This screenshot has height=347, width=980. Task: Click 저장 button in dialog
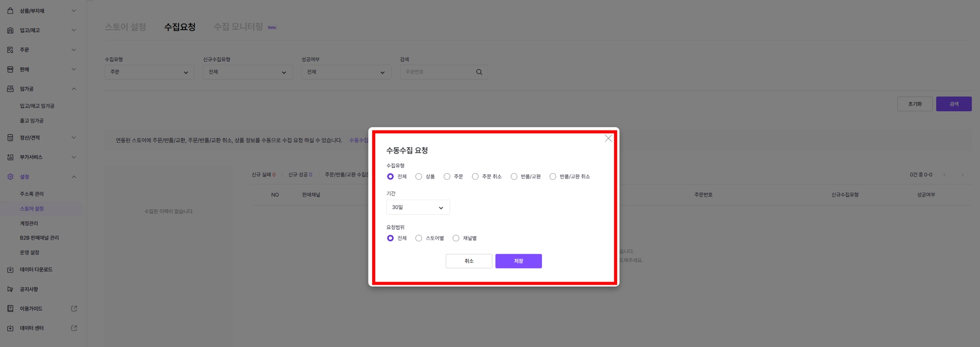[x=519, y=261]
